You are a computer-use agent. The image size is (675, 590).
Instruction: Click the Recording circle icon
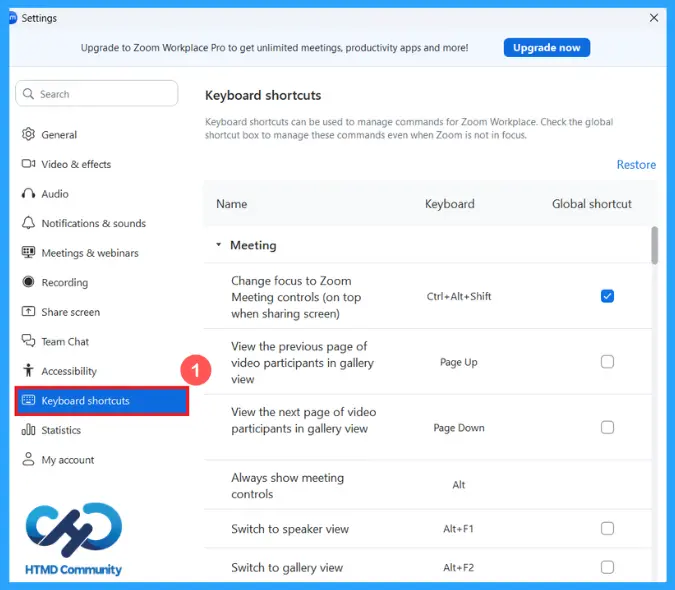point(28,282)
